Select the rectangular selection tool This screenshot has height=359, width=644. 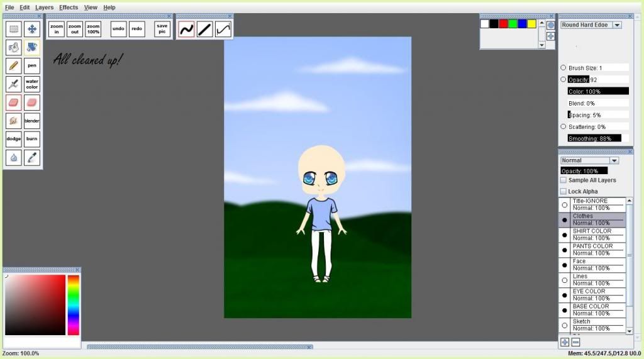click(x=14, y=29)
